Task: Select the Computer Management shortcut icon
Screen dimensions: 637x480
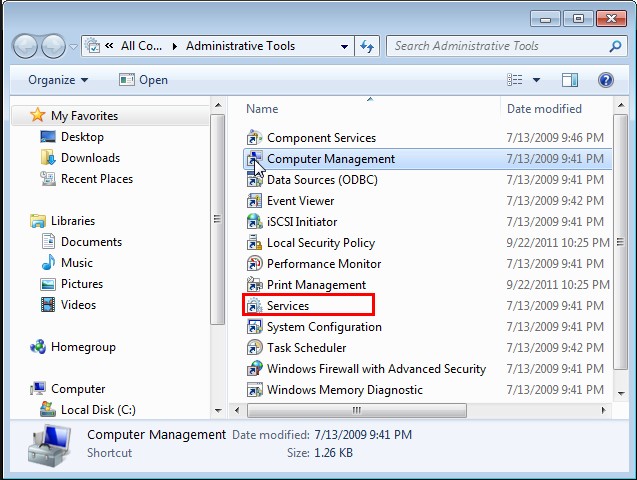Action: tap(255, 159)
